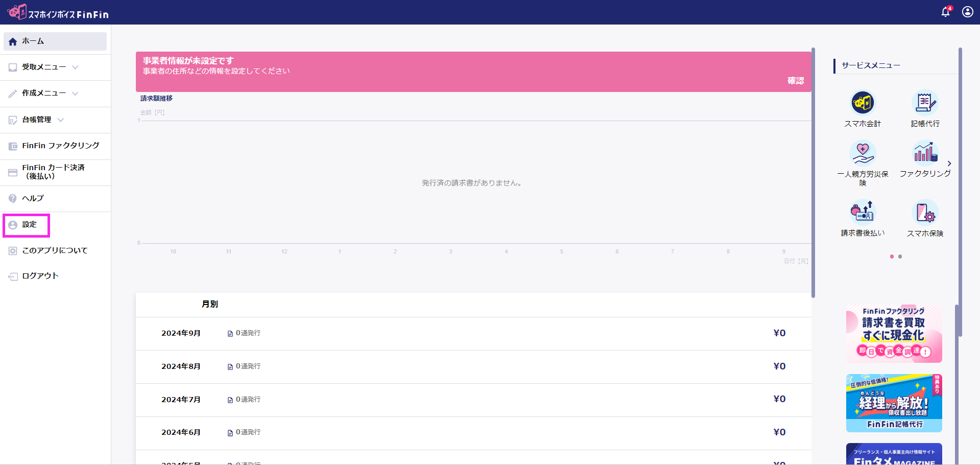This screenshot has width=980, height=465.
Task: Open the FinタメMAGAZINE banner
Action: click(x=894, y=454)
